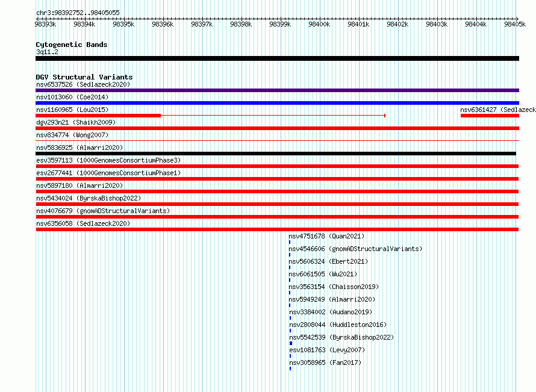Open the nsv6361427 variant label
The image size is (536, 392).
coord(498,110)
